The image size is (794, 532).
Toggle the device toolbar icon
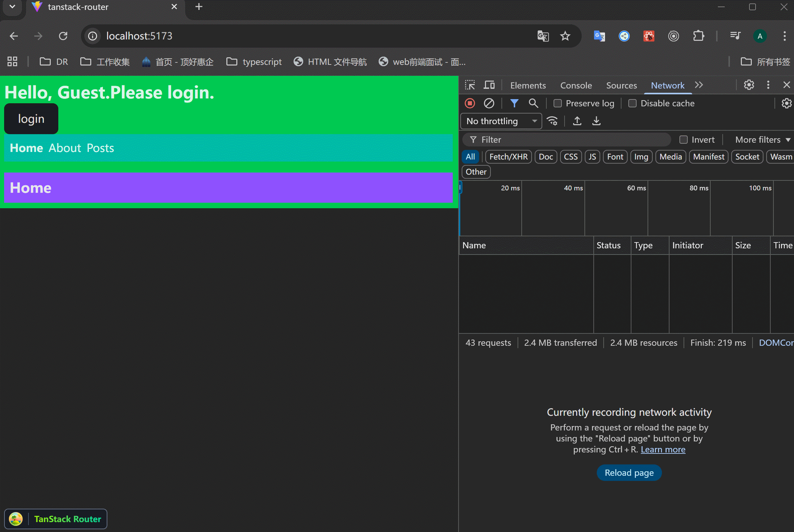[489, 85]
